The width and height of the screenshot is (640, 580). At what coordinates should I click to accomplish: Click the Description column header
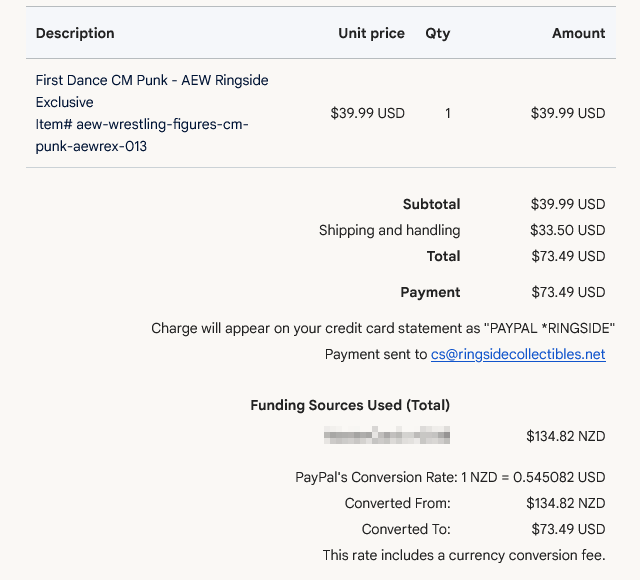point(75,33)
